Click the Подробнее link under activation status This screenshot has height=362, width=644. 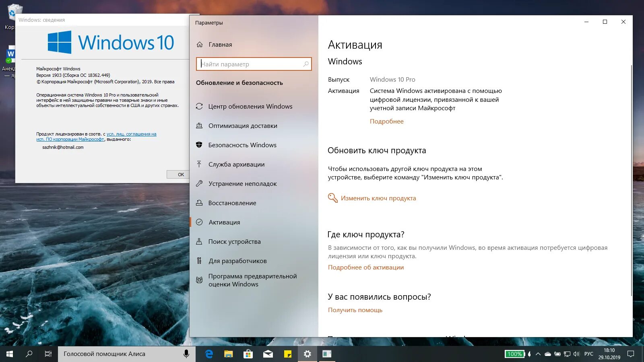pos(386,121)
